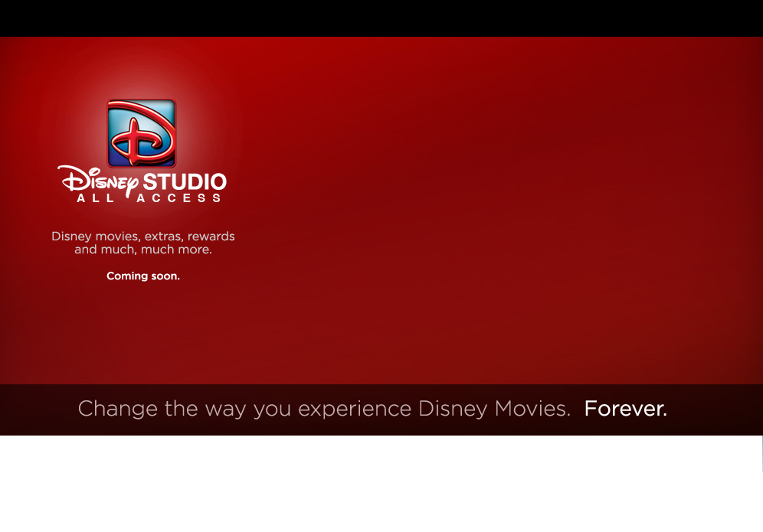Viewport: 763px width, 532px height.
Task: Click the Disney Studio All Access logo text
Action: coord(142,184)
